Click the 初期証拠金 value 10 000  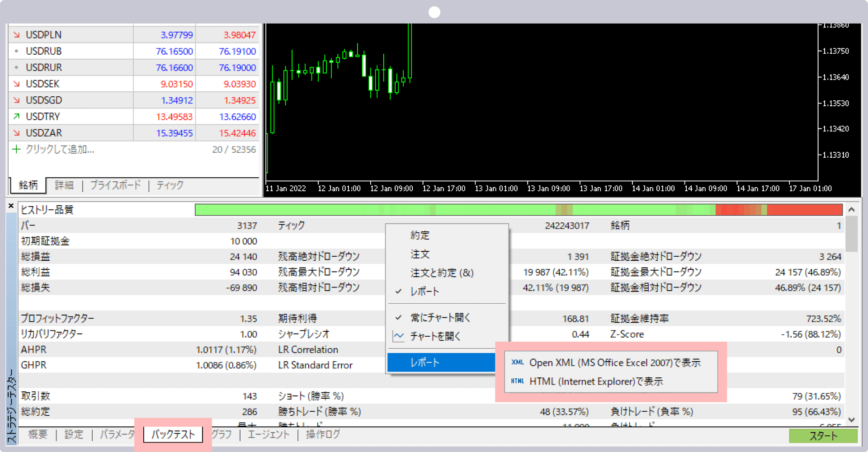tap(244, 241)
